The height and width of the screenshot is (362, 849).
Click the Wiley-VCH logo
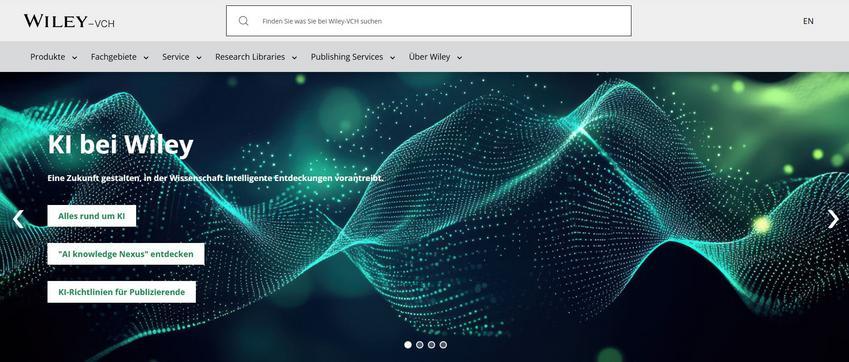[x=69, y=21]
